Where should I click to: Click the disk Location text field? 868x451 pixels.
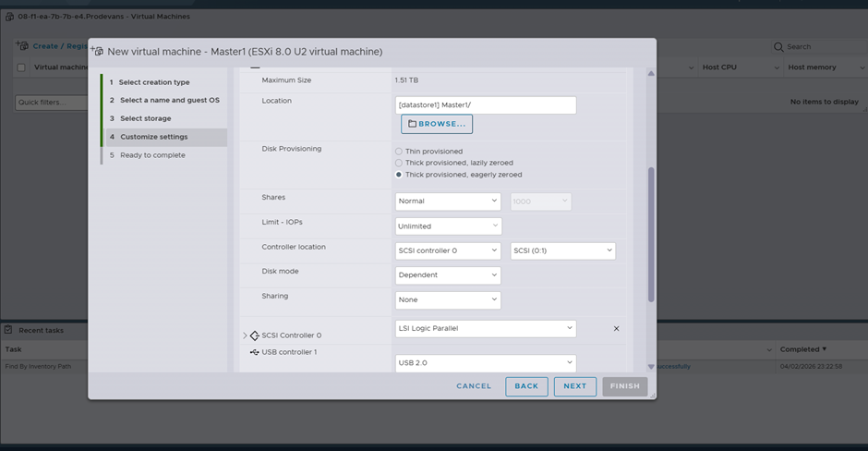pos(485,105)
